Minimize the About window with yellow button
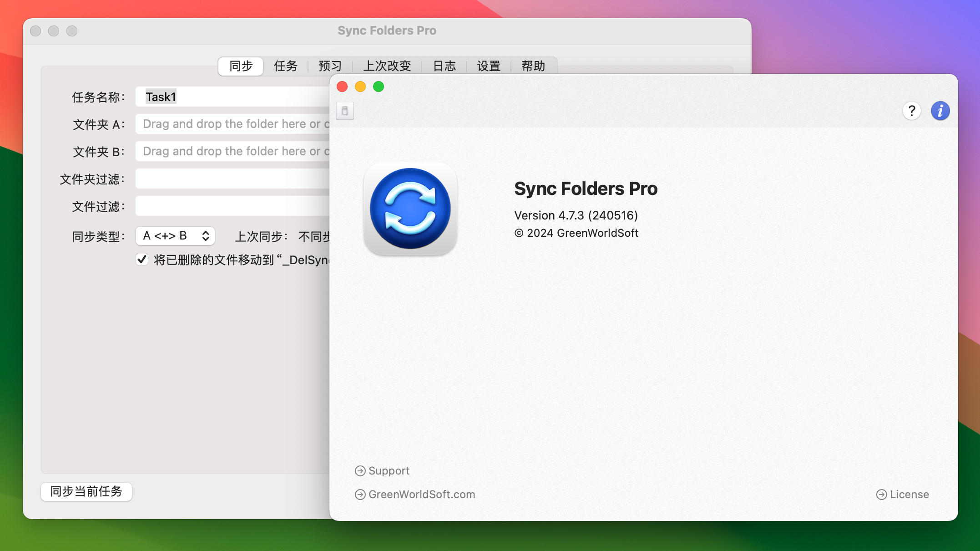 [x=360, y=87]
